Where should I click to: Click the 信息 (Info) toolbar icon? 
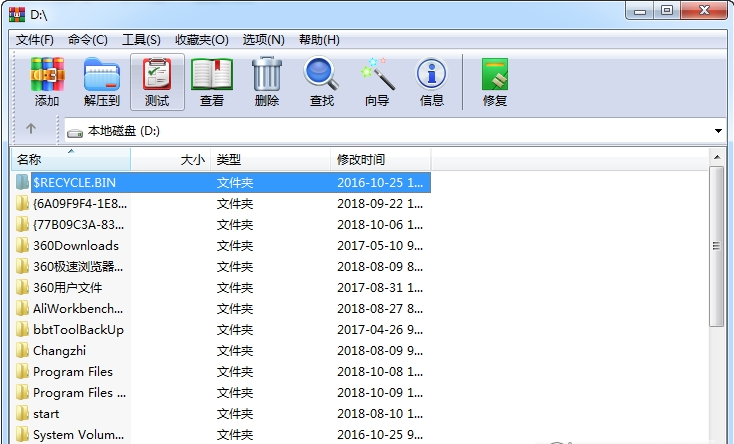(x=432, y=74)
